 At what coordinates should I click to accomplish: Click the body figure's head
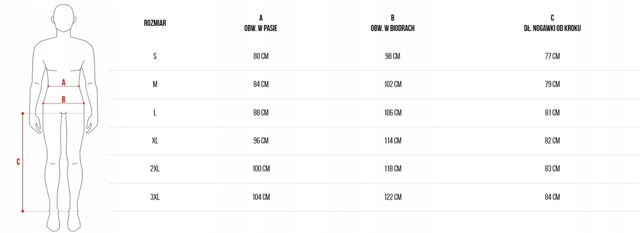point(64,19)
